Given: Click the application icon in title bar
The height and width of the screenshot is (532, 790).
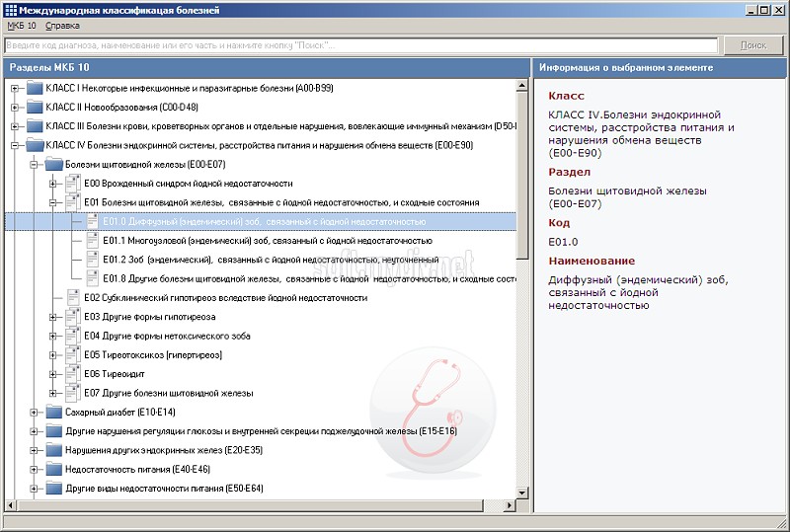Looking at the screenshot, I should [x=11, y=10].
